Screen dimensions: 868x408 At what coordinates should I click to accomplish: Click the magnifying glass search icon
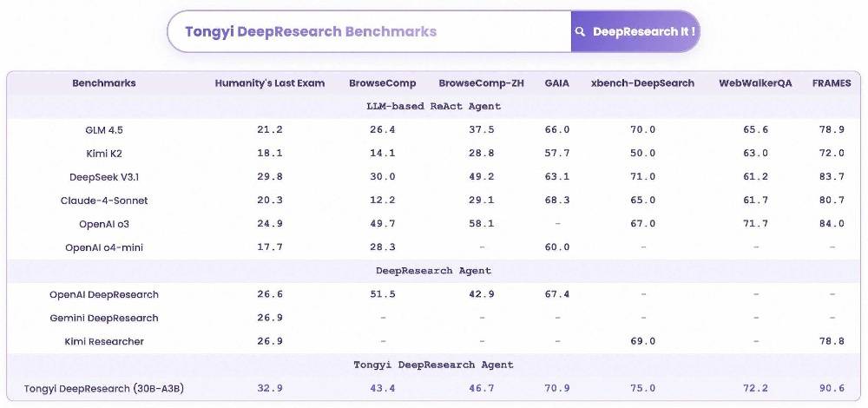[580, 31]
